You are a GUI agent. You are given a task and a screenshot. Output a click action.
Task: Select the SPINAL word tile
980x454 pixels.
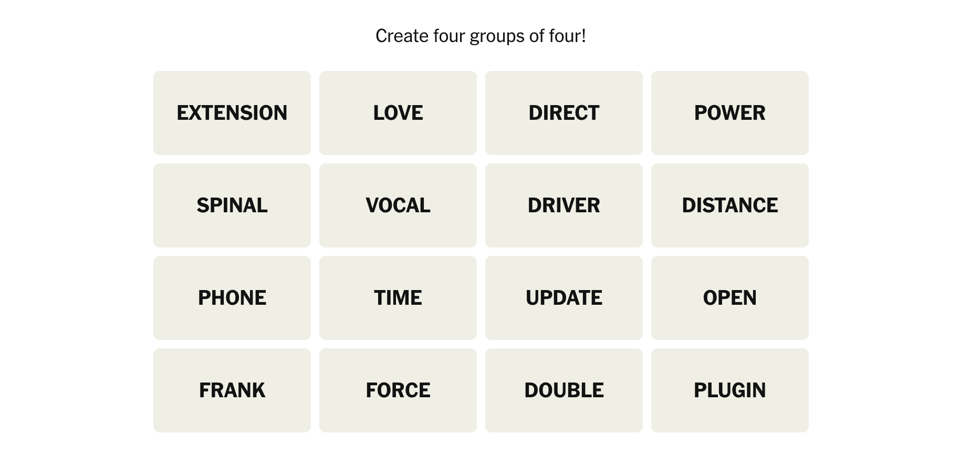(232, 205)
